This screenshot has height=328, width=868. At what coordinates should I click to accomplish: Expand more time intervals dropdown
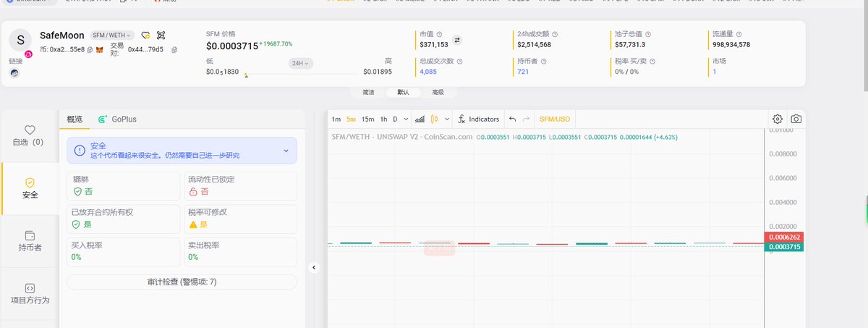click(406, 119)
